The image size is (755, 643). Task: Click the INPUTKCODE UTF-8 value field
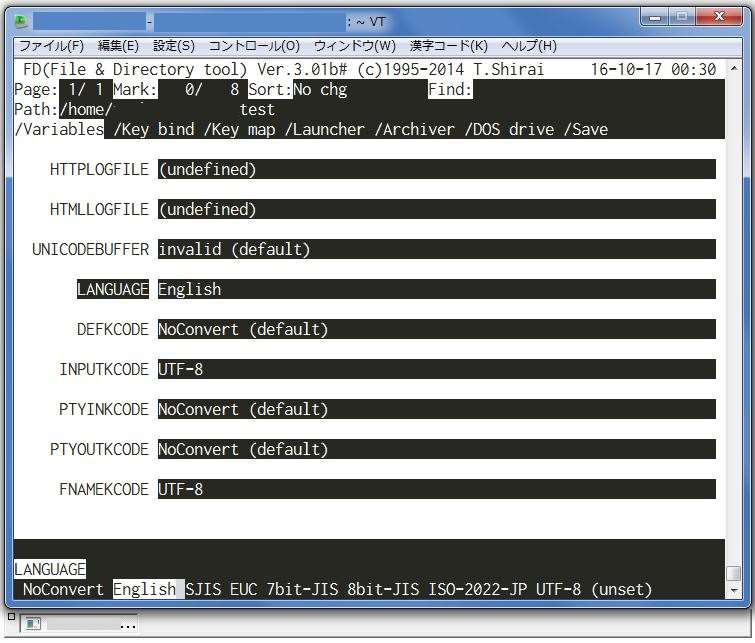(437, 369)
